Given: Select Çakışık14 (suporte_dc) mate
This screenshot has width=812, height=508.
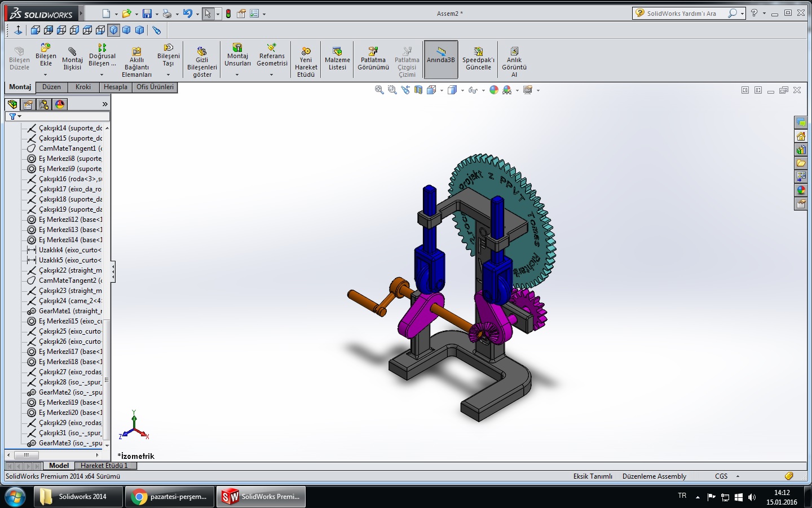Looking at the screenshot, I should tap(64, 128).
